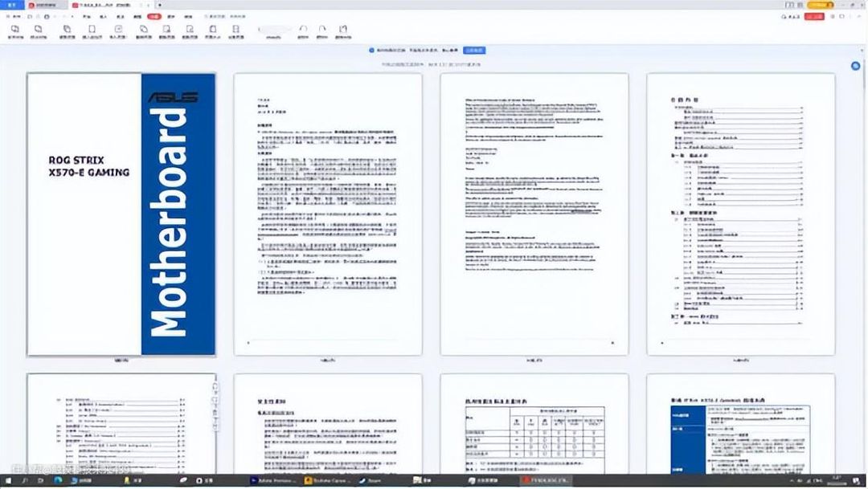This screenshot has height=489, width=868.
Task: Click the first icon in the page ribbon
Action: tap(14, 31)
